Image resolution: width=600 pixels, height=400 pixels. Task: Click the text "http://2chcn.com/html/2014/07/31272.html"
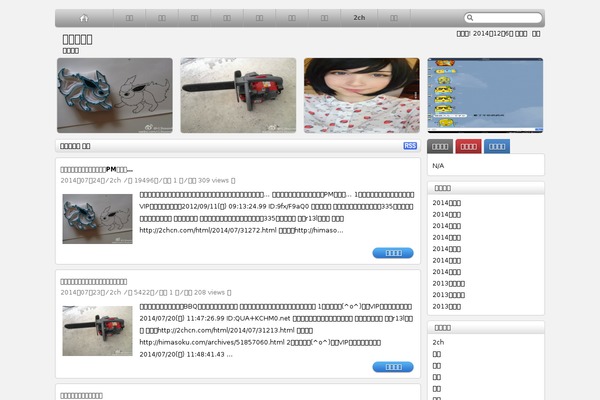[x=208, y=230]
